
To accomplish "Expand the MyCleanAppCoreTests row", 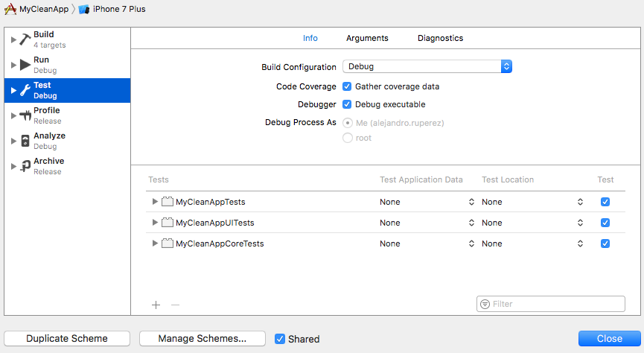I will [155, 244].
